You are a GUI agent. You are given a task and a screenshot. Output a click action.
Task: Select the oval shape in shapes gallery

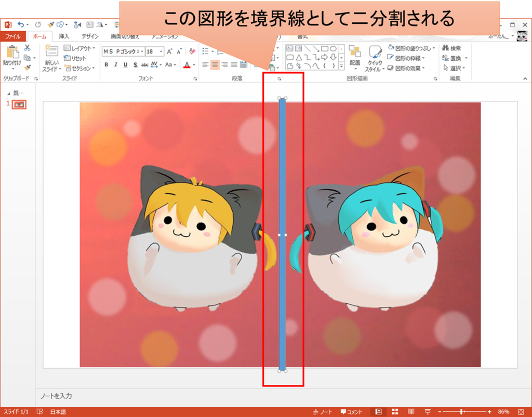(x=333, y=48)
